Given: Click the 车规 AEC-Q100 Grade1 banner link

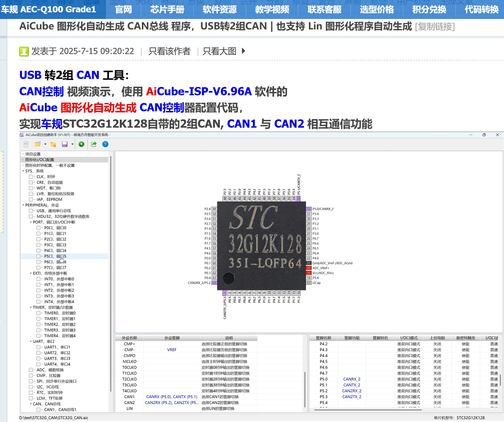Looking at the screenshot, I should (x=48, y=9).
